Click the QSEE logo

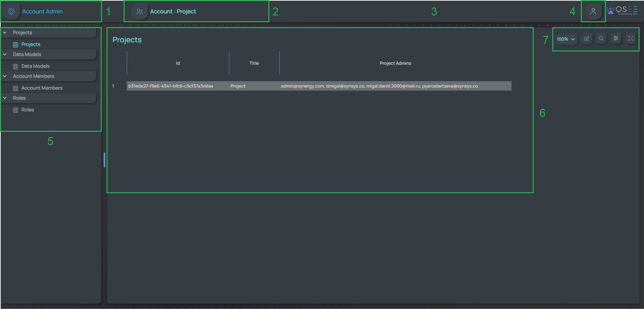pos(622,11)
